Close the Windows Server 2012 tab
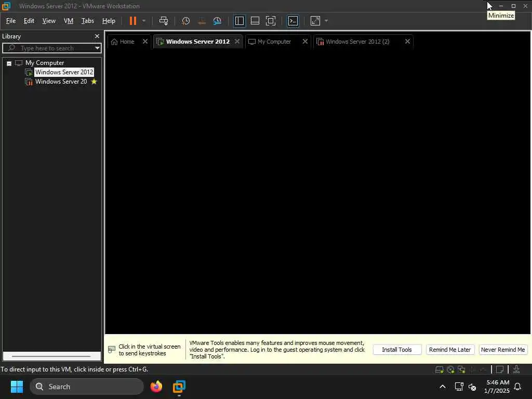The height and width of the screenshot is (399, 532). [x=237, y=41]
